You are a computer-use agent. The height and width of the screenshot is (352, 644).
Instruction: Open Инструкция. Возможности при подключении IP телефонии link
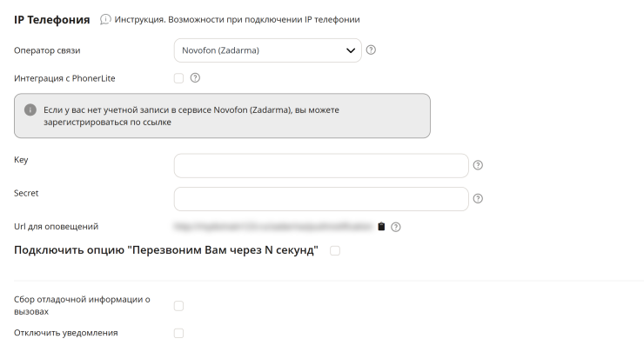(x=237, y=19)
